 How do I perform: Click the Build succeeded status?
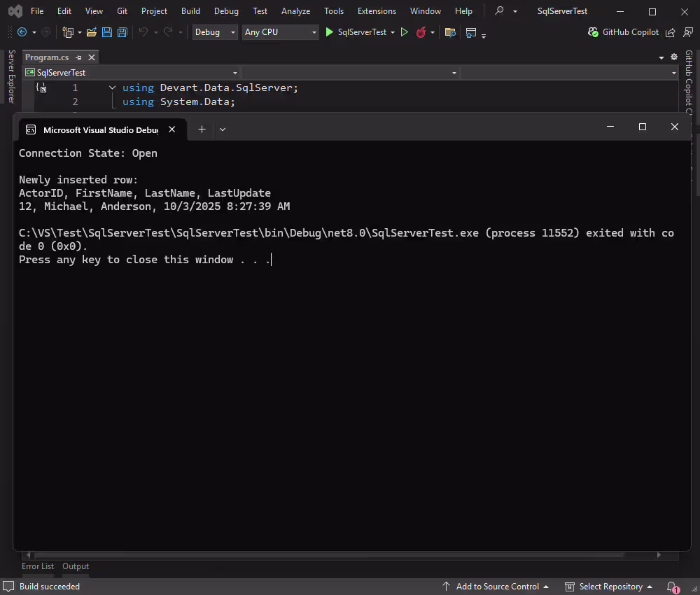tap(49, 587)
